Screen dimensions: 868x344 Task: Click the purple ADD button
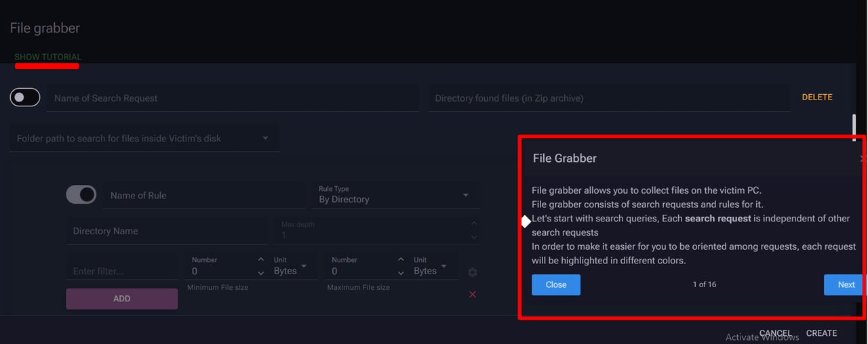pyautogui.click(x=122, y=299)
